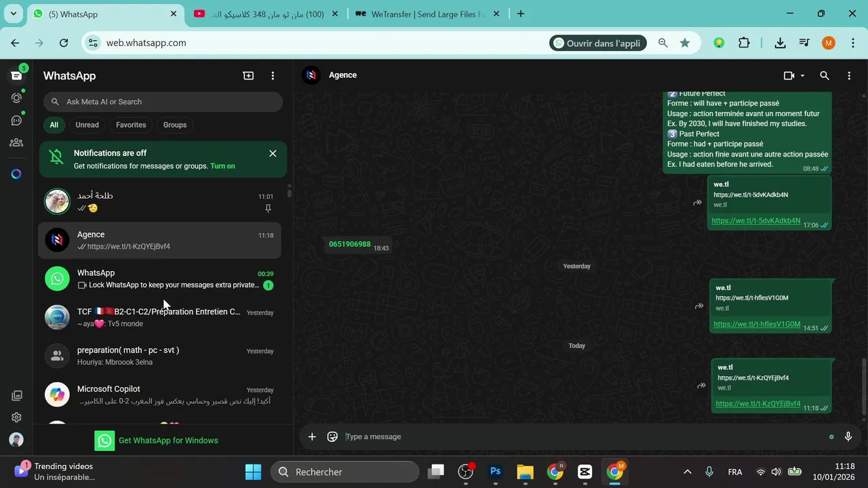Open File Explorer from the taskbar

click(525, 472)
